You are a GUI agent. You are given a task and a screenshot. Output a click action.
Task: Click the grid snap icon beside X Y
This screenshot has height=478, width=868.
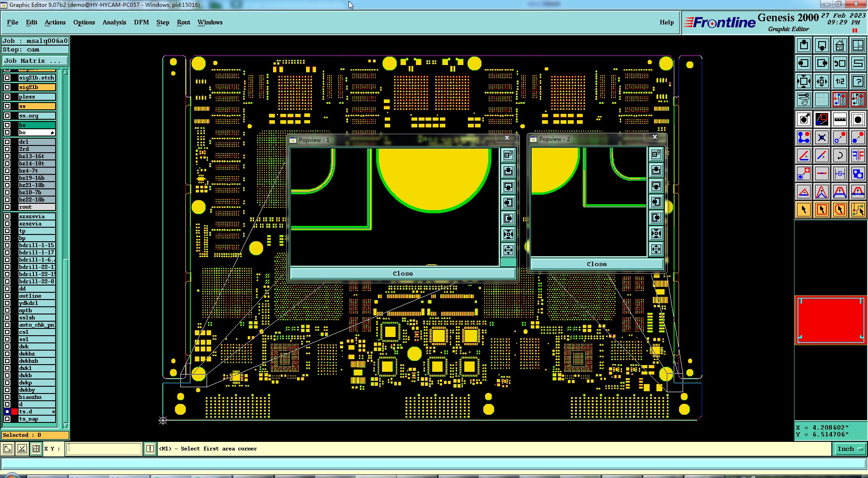(x=36, y=449)
